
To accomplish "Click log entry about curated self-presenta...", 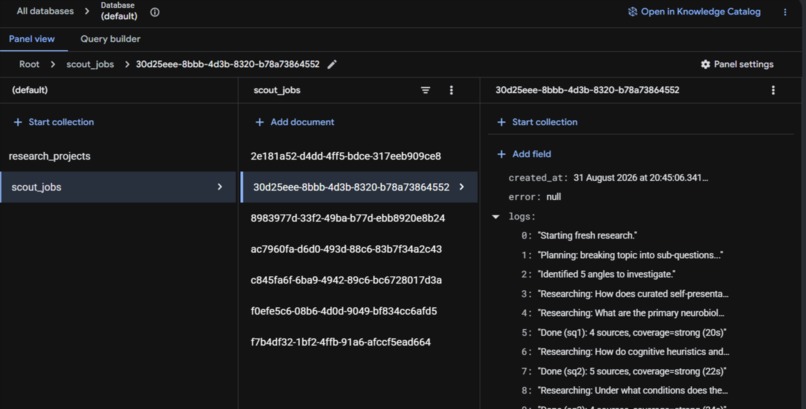I will tap(633, 294).
